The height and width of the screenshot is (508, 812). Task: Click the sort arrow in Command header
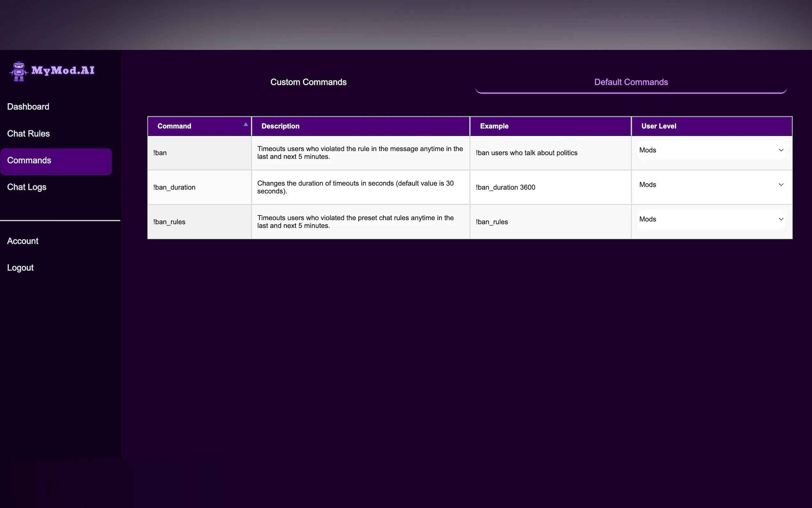tap(246, 124)
